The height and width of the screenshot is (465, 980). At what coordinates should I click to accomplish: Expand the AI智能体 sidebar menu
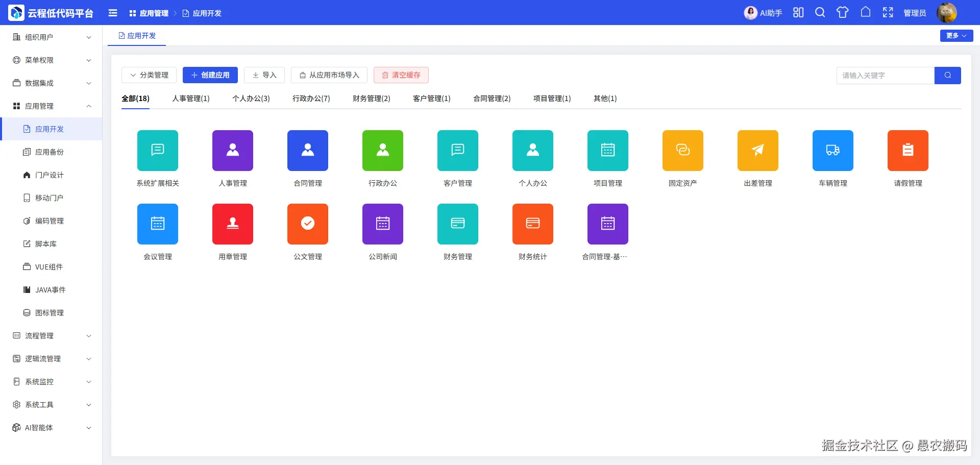pos(51,428)
